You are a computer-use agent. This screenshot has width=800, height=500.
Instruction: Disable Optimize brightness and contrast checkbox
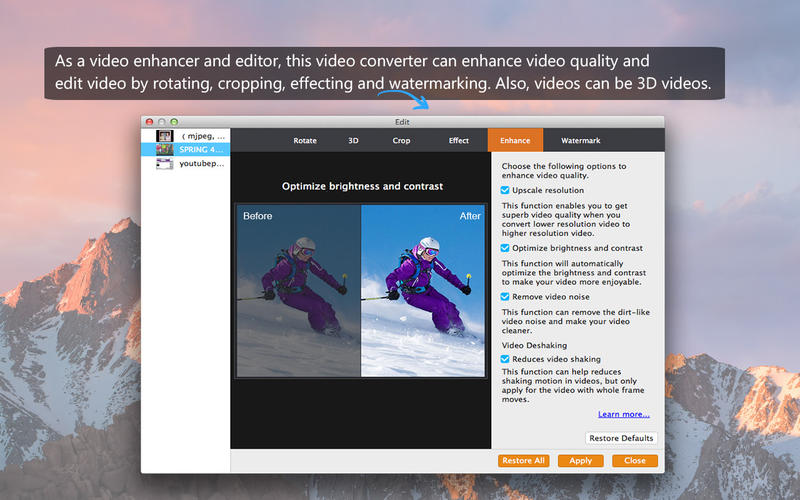click(x=506, y=248)
